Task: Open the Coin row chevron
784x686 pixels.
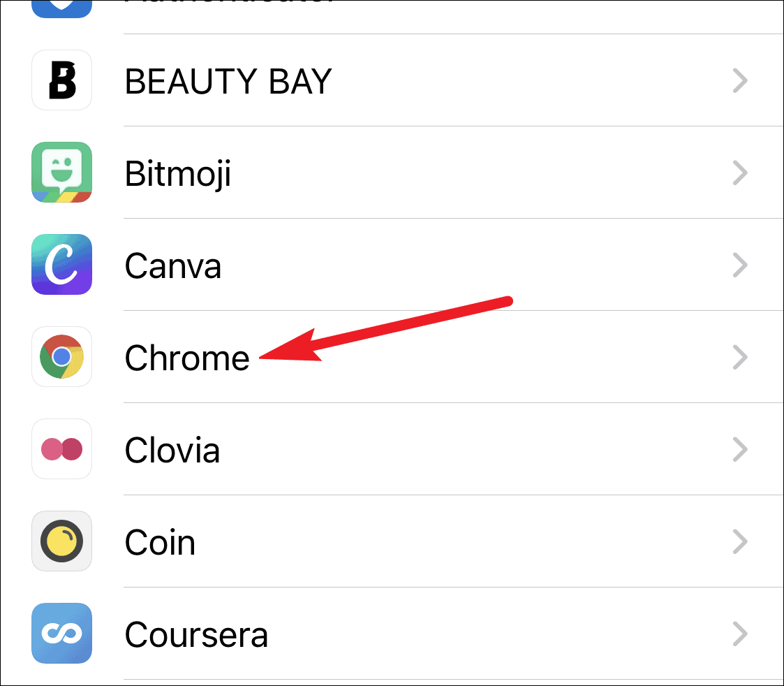Action: click(740, 541)
